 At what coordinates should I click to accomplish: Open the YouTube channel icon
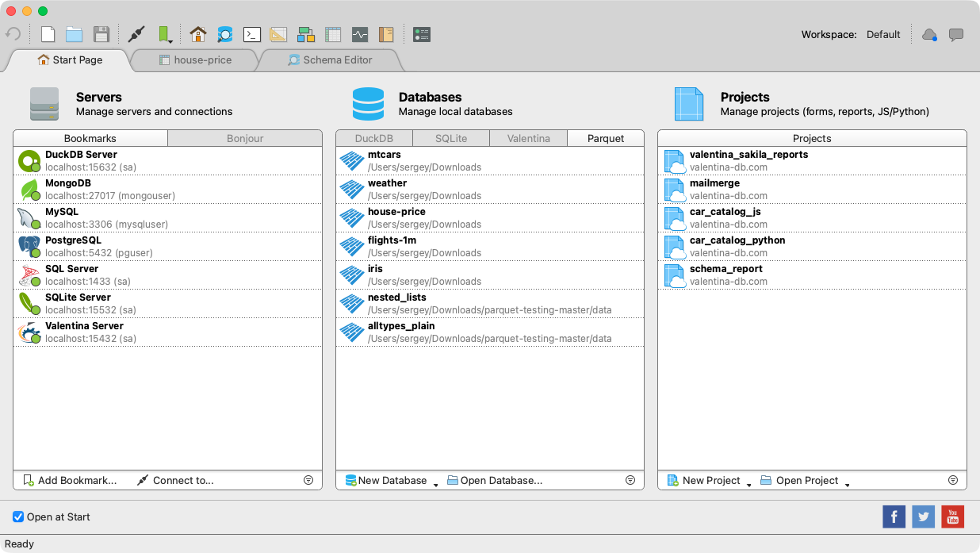[x=952, y=517]
